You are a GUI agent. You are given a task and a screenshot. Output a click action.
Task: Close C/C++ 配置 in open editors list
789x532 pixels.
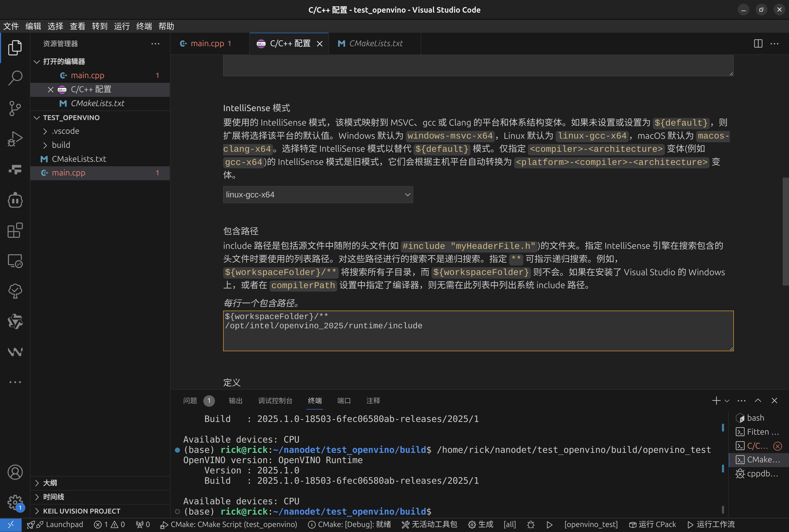pos(51,89)
